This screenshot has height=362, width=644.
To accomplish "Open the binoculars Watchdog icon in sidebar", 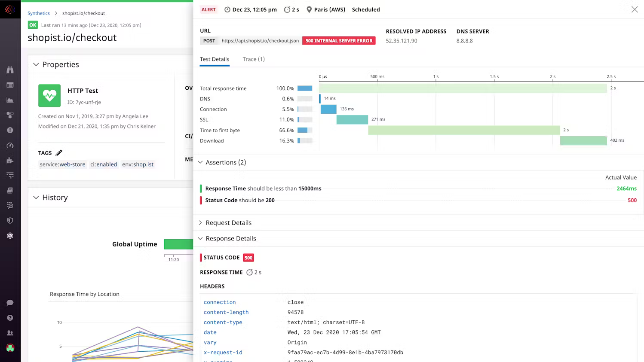I will click(10, 70).
